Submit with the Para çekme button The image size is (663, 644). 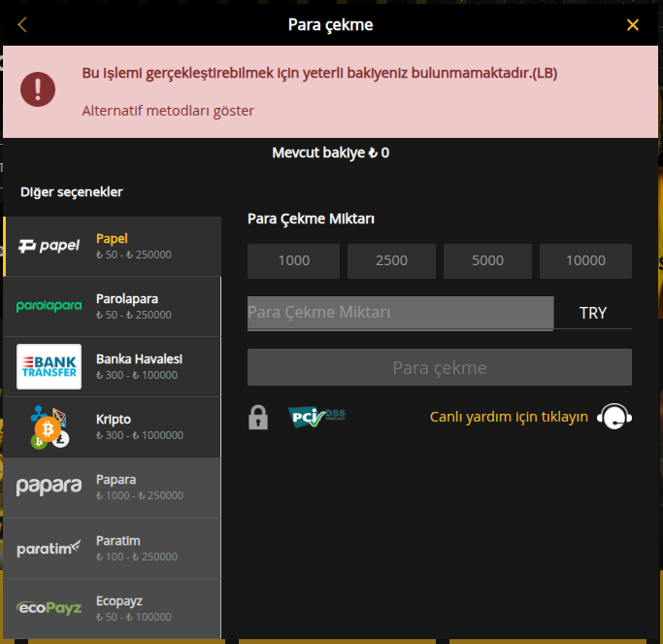pyautogui.click(x=440, y=367)
